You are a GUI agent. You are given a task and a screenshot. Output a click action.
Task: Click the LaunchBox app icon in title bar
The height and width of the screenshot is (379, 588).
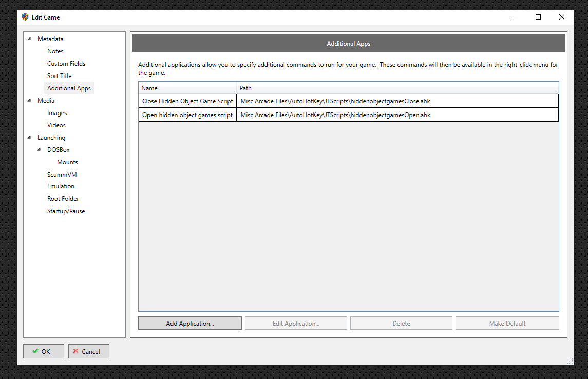pyautogui.click(x=25, y=17)
